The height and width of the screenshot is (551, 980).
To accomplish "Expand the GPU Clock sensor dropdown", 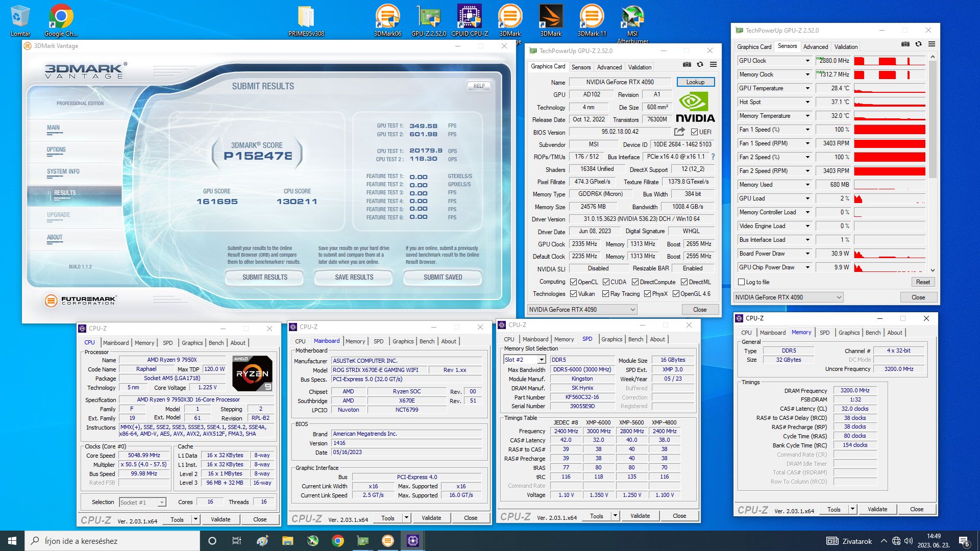I will (807, 61).
